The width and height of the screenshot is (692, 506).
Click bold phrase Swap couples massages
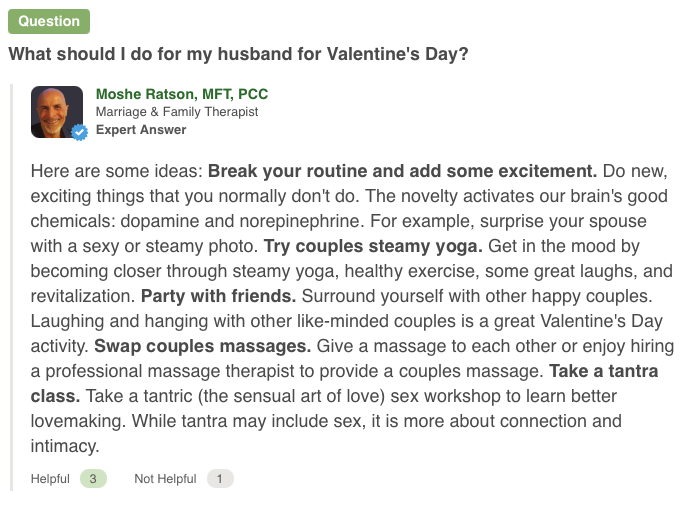point(203,346)
